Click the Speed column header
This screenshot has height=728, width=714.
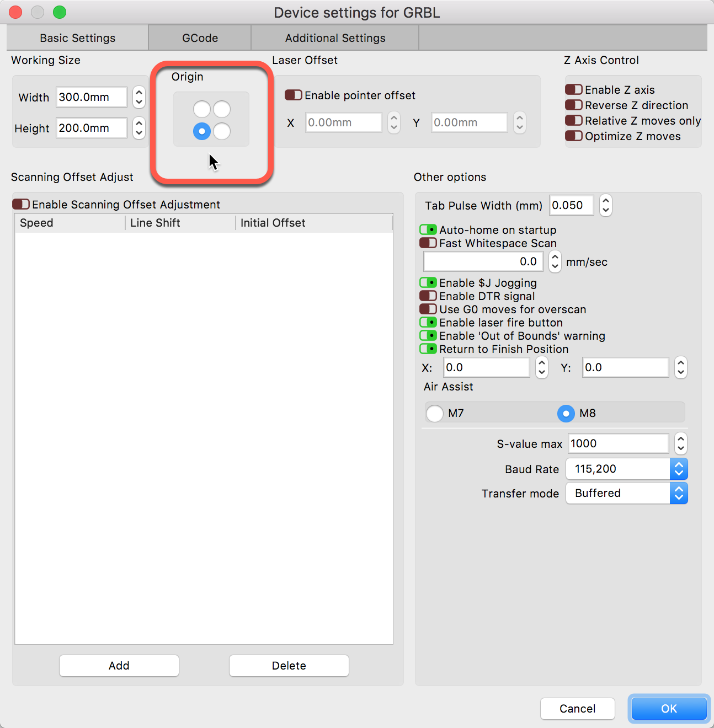[70, 223]
